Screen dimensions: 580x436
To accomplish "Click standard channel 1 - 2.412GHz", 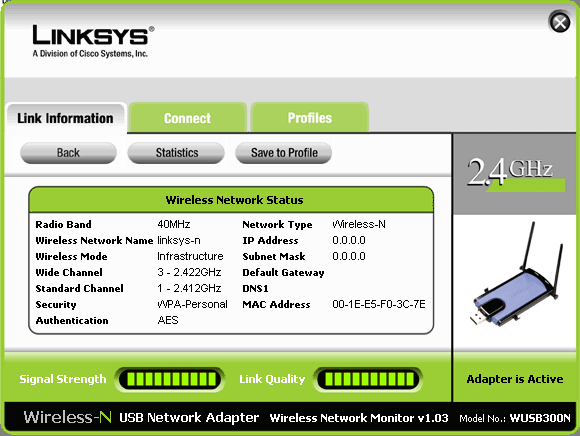I will pos(189,288).
